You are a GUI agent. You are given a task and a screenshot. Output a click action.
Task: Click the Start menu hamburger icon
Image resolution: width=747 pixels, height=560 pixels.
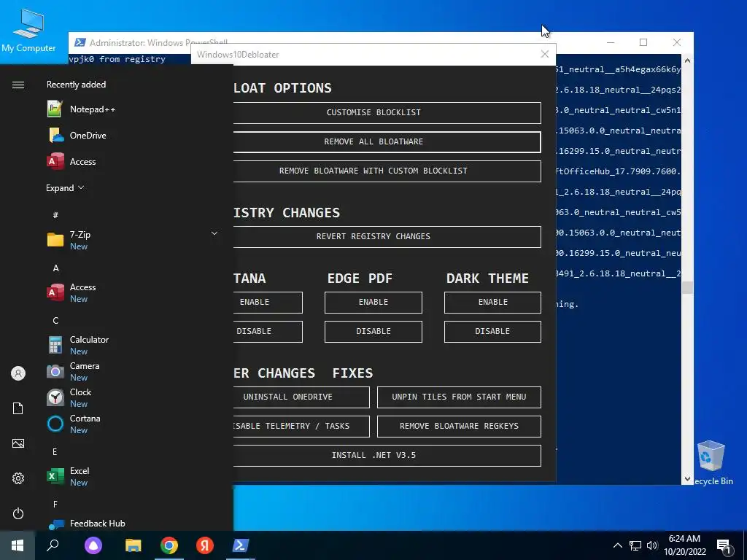coord(18,85)
